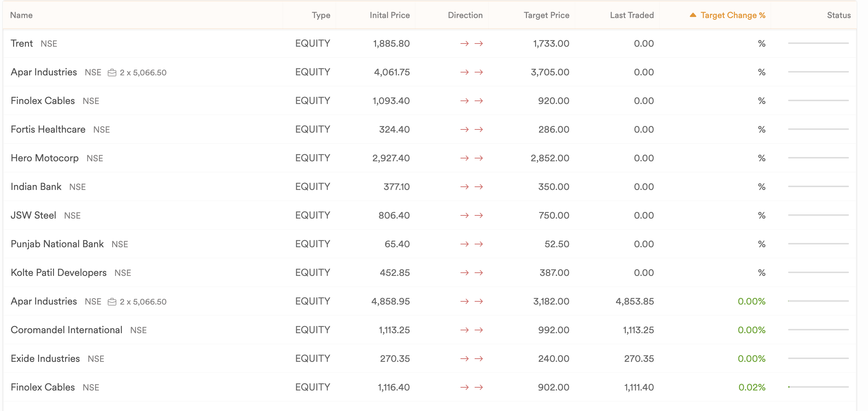
Task: Select target price 2,852.00
Action: tap(550, 158)
